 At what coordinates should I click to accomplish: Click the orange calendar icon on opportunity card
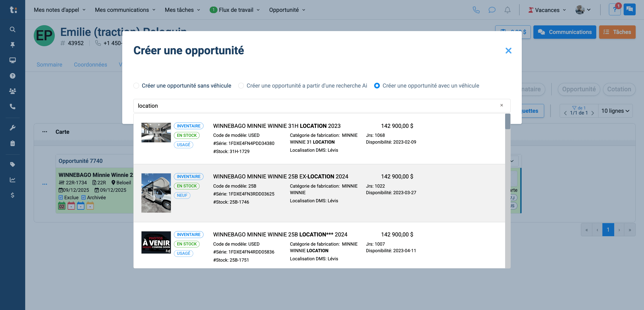click(x=90, y=206)
